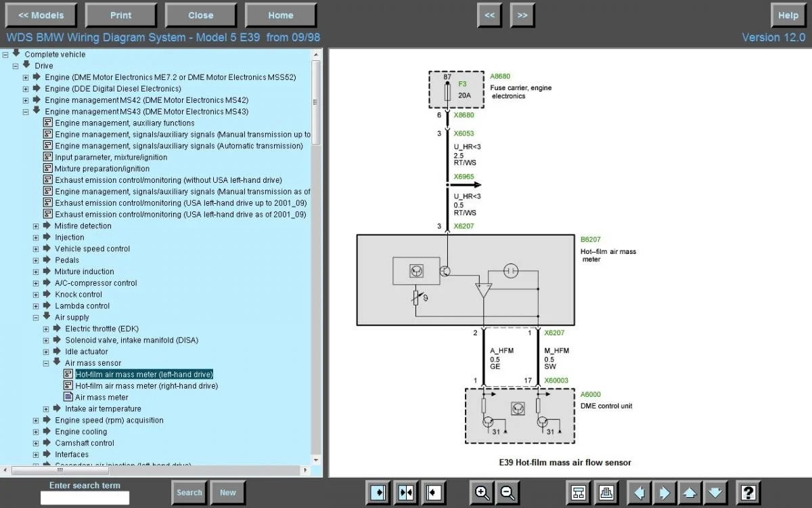Expand the Engine cooling node
The height and width of the screenshot is (508, 812).
pos(36,432)
